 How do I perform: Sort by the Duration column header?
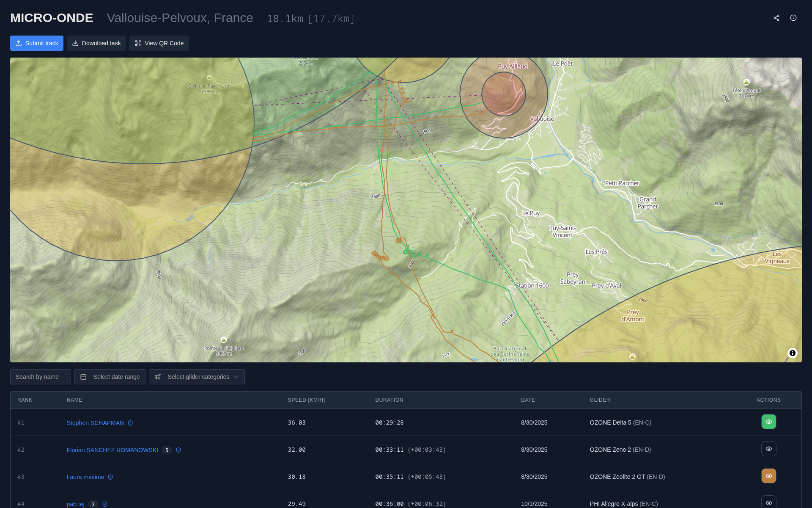point(389,400)
